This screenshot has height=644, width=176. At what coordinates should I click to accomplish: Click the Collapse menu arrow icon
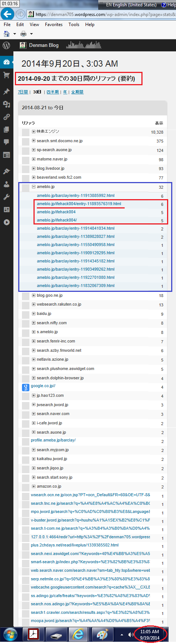click(6, 222)
